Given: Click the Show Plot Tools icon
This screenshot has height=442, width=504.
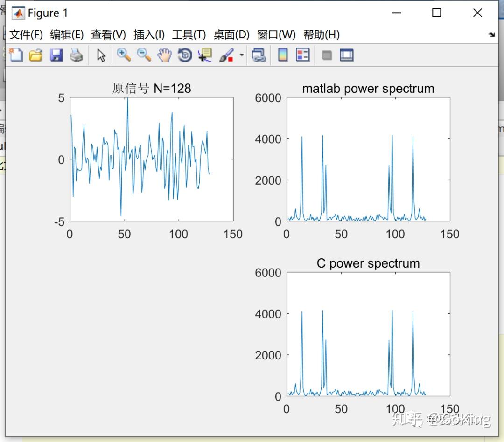Looking at the screenshot, I should (347, 55).
